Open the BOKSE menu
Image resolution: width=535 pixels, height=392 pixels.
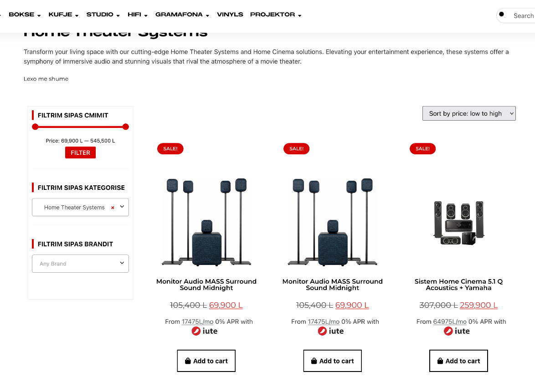[25, 15]
